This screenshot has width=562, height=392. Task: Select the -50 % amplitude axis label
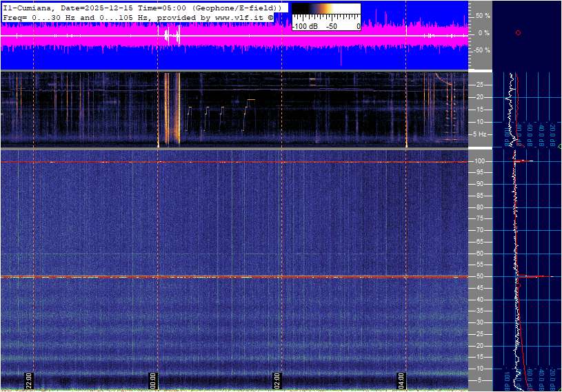click(481, 50)
